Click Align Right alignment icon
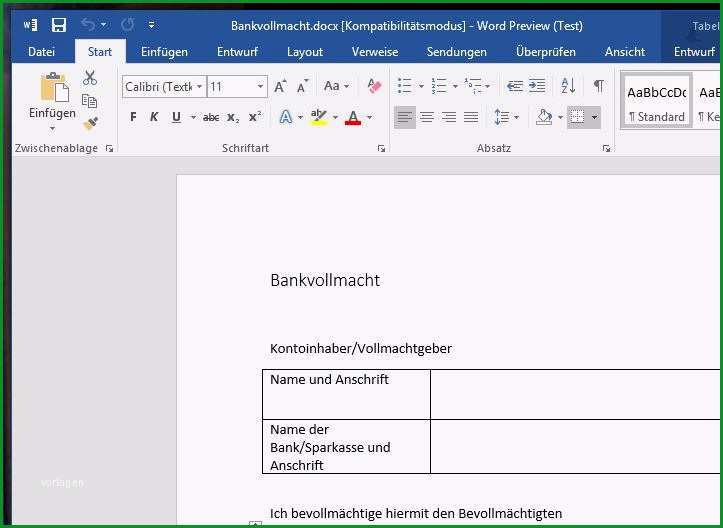 [x=449, y=117]
